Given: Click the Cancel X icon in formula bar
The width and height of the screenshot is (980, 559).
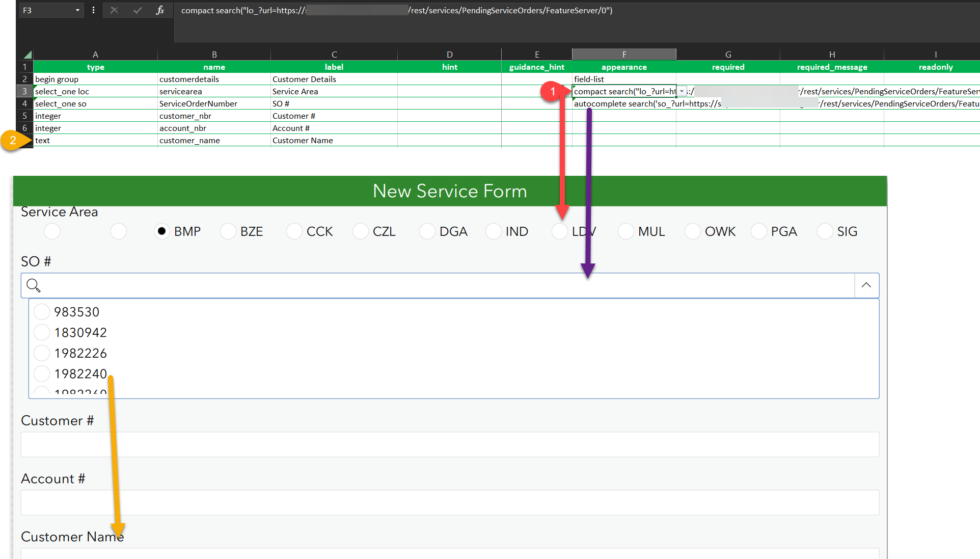Looking at the screenshot, I should (x=114, y=10).
